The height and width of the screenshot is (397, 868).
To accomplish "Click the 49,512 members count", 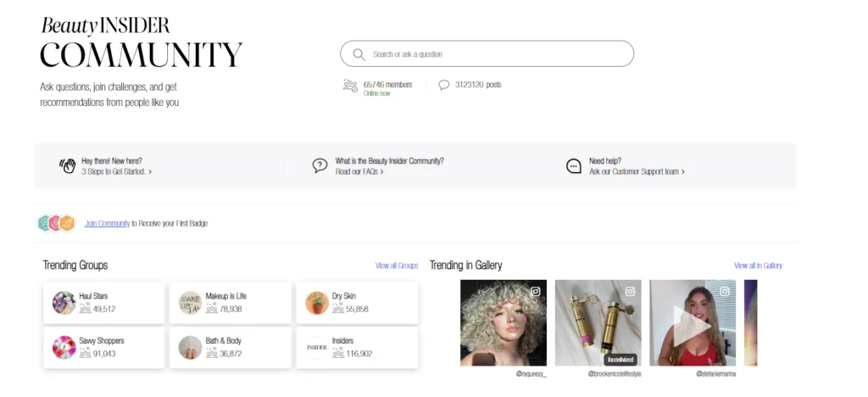I will coord(104,309).
